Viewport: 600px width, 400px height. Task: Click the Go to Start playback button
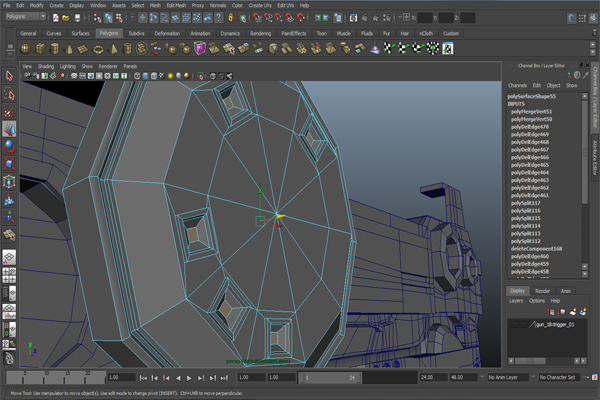tap(143, 378)
